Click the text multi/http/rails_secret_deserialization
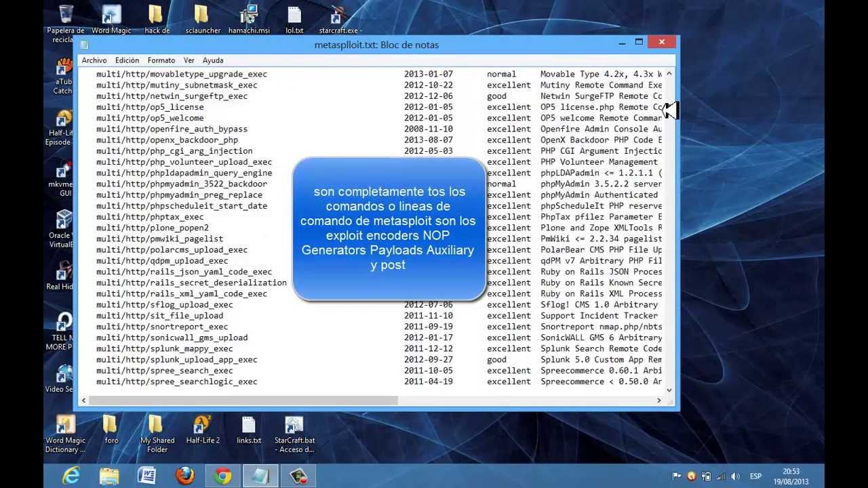868x488 pixels. [x=191, y=283]
